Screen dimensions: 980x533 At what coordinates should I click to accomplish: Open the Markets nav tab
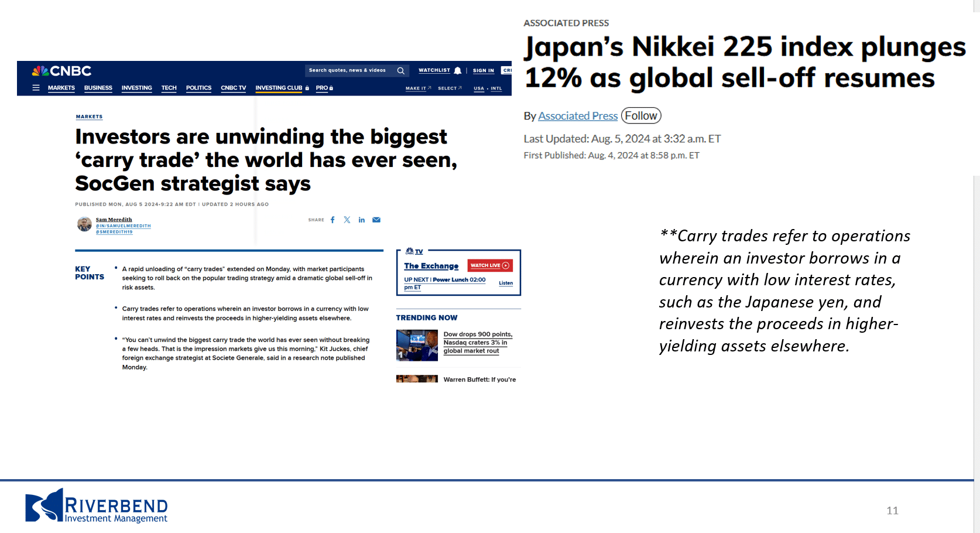(61, 88)
